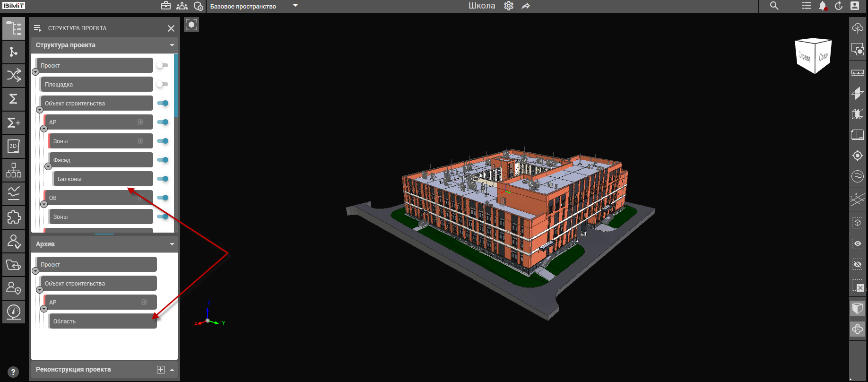The width and height of the screenshot is (868, 382).
Task: Select the Объект строительства node in Архив
Action: click(x=98, y=284)
